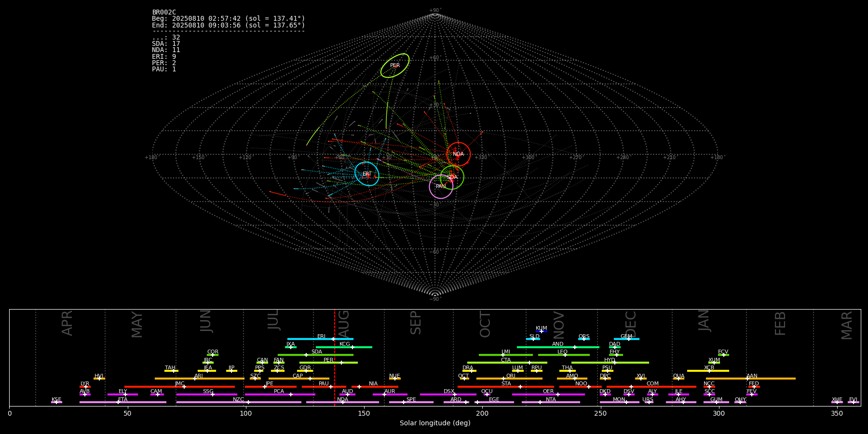Click the LMI shower label in timeline
Viewport: 868px width, 434px height.
point(505,352)
